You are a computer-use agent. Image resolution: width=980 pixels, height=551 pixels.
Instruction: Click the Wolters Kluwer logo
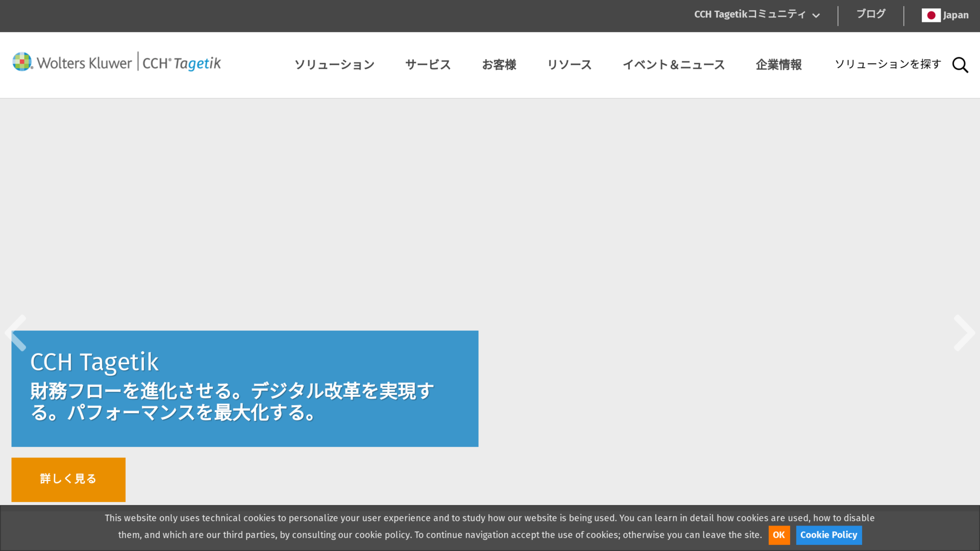click(x=71, y=62)
